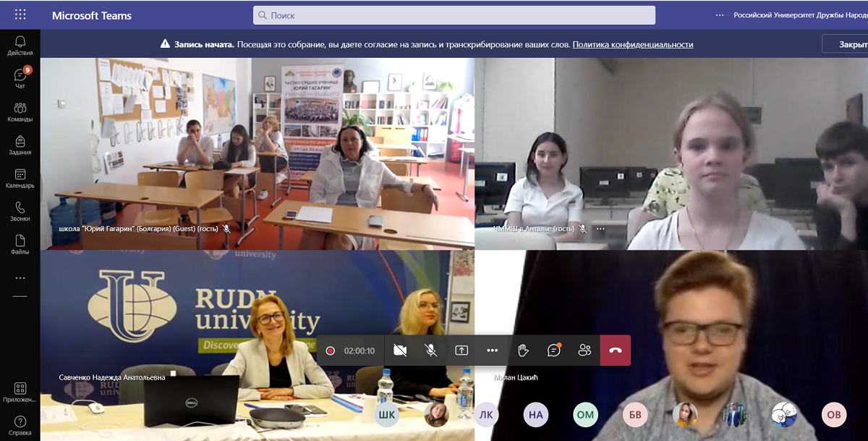Open more actions ellipsis in call controls

tap(493, 350)
